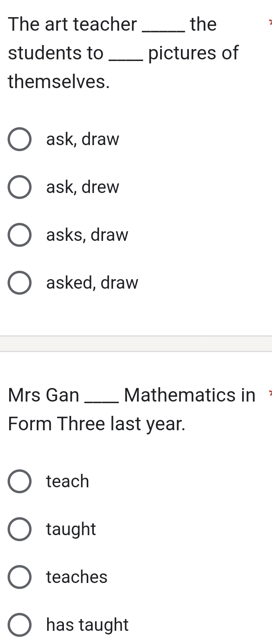Click the 'teach' answer label text
The width and height of the screenshot is (272, 644).
click(x=68, y=481)
